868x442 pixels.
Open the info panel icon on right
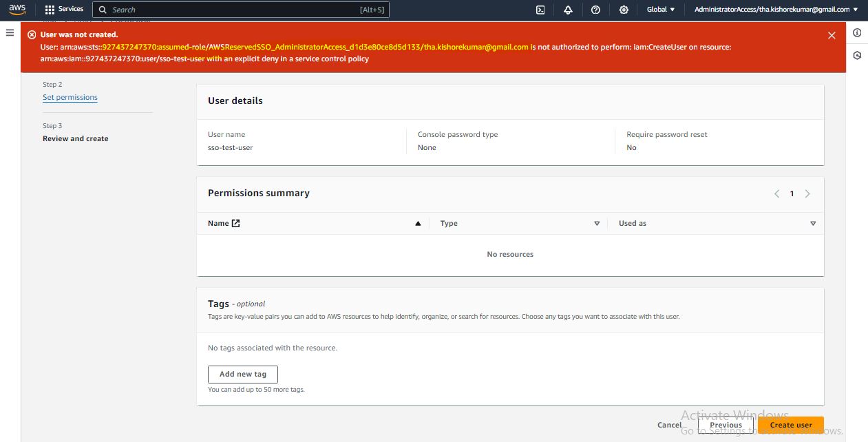point(857,33)
